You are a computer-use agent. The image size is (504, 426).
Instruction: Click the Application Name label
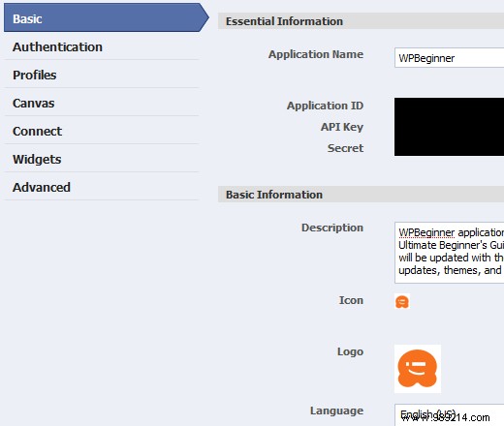tap(316, 54)
